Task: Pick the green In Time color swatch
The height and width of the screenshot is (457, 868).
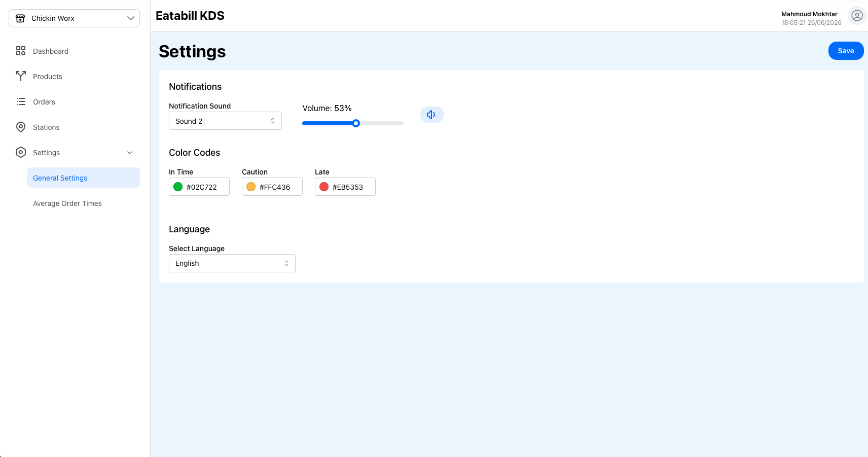Action: pos(178,187)
